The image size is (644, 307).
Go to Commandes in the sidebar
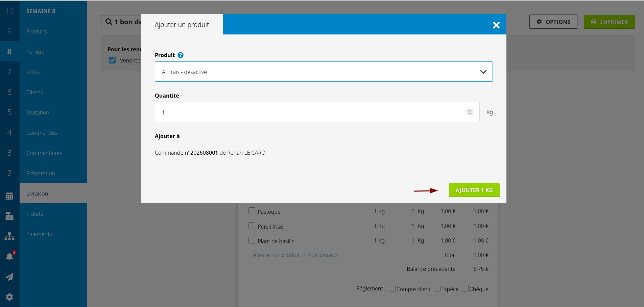click(x=42, y=133)
